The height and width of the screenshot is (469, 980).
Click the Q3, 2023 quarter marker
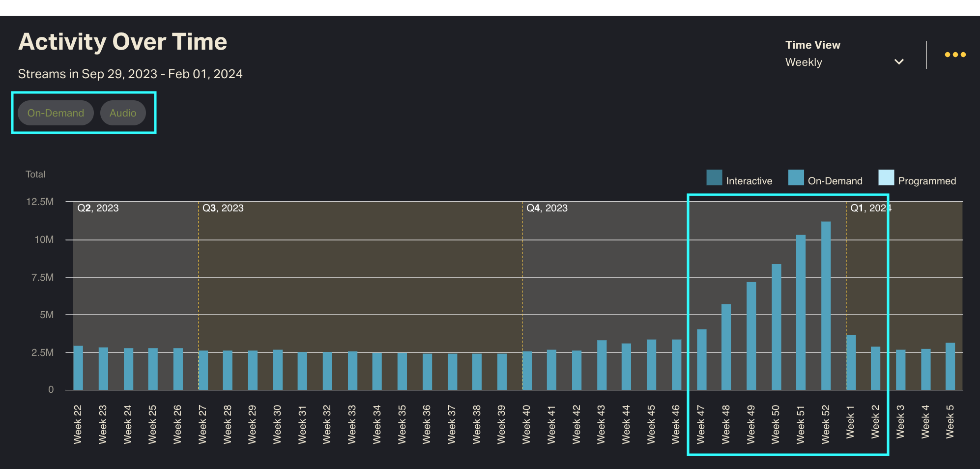tap(223, 208)
